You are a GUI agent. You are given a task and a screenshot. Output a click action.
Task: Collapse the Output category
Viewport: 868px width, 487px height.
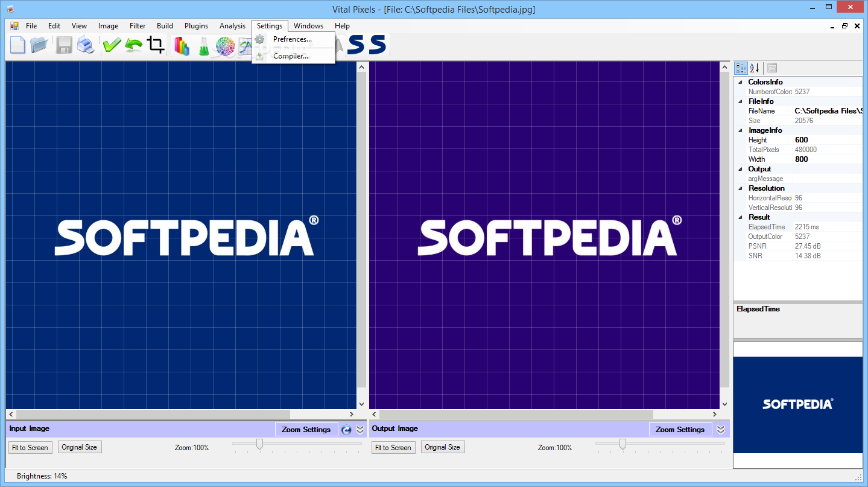[740, 169]
